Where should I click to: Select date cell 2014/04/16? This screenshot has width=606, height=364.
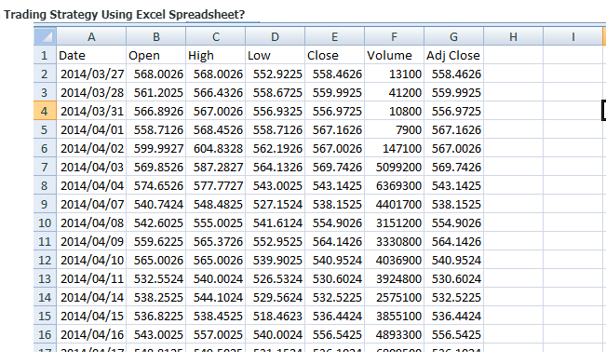[91, 334]
